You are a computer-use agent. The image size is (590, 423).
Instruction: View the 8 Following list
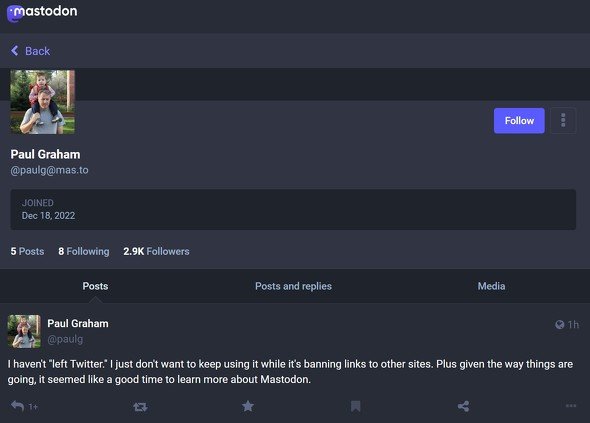(x=84, y=251)
